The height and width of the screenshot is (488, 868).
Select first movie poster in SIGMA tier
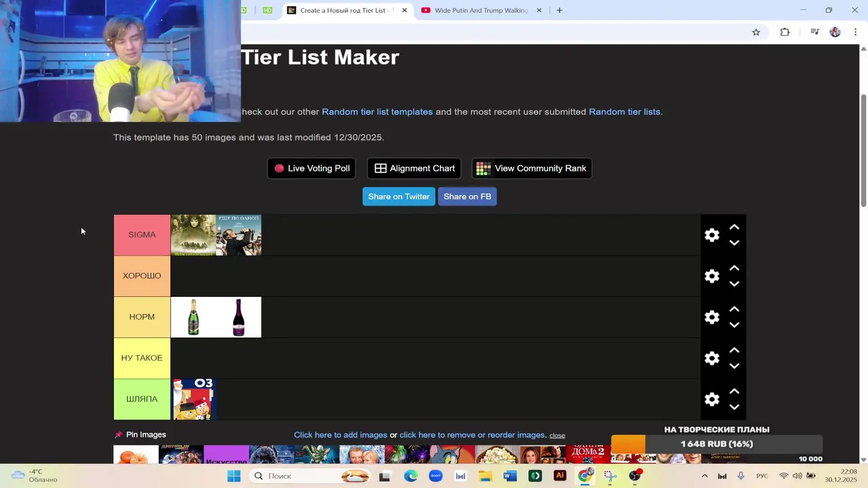coord(193,235)
